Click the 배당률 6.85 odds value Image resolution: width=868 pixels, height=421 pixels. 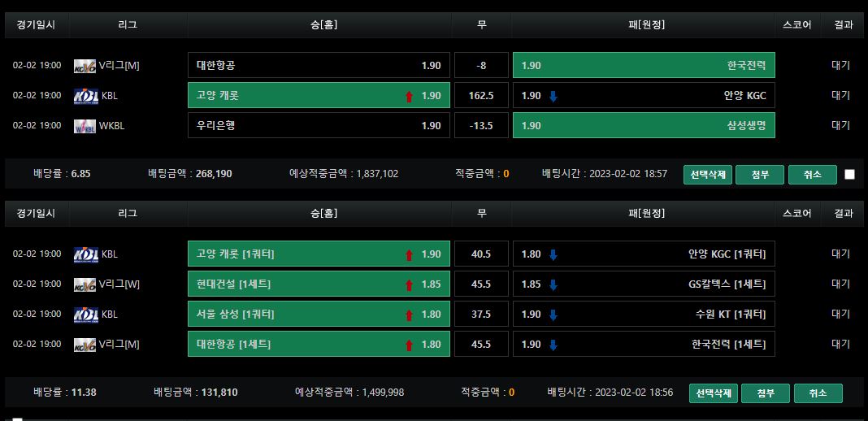click(x=80, y=174)
